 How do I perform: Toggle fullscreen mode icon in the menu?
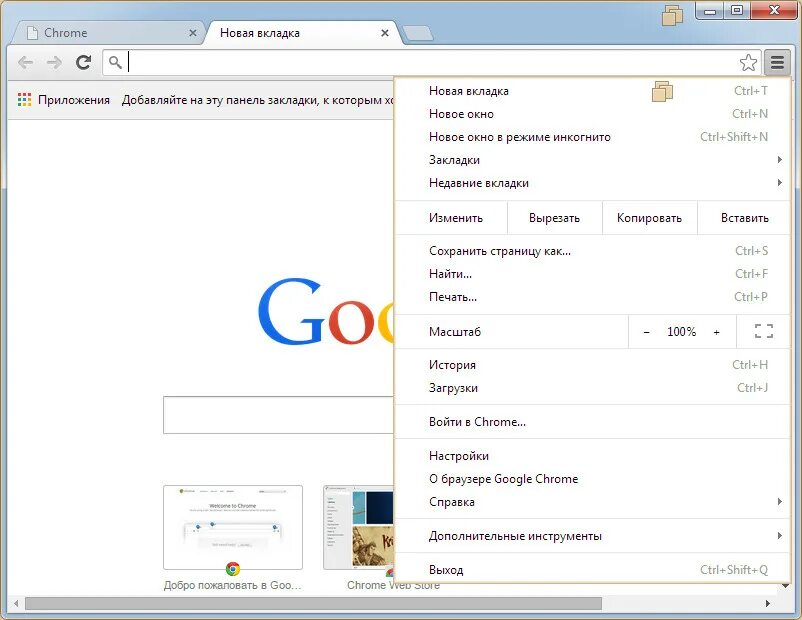(764, 331)
